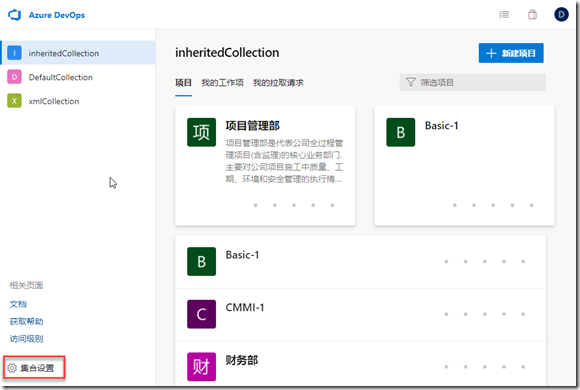Click the Basic-1 list row icon

pos(201,262)
